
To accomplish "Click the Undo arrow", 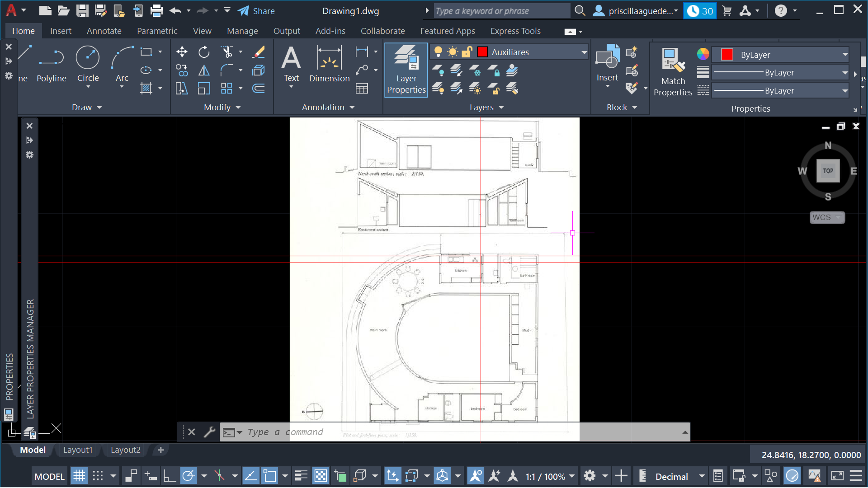I will coord(175,10).
